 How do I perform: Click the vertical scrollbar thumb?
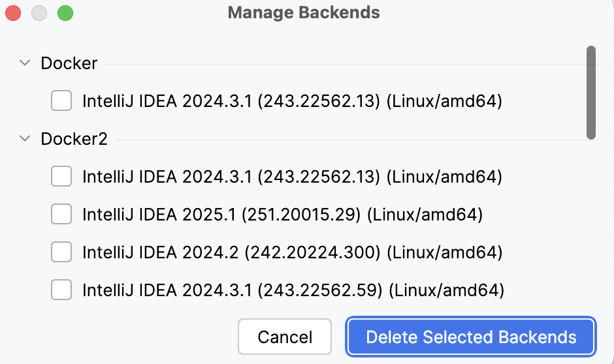click(x=591, y=91)
